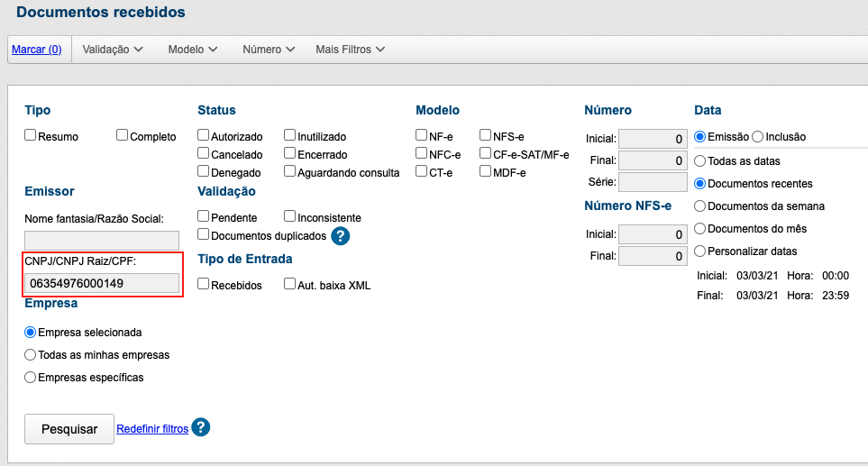Check the NF-e model checkbox
Image resolution: width=868 pixels, height=466 pixels.
[x=422, y=136]
